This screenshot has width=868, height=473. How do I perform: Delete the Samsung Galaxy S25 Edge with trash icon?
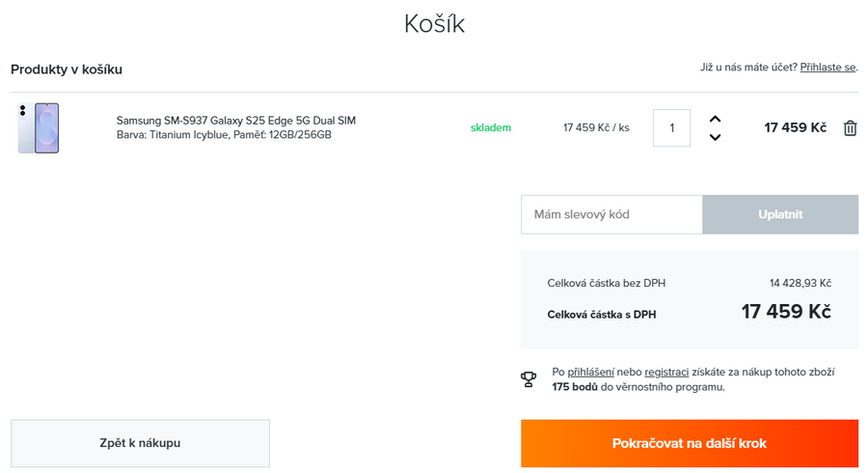850,128
